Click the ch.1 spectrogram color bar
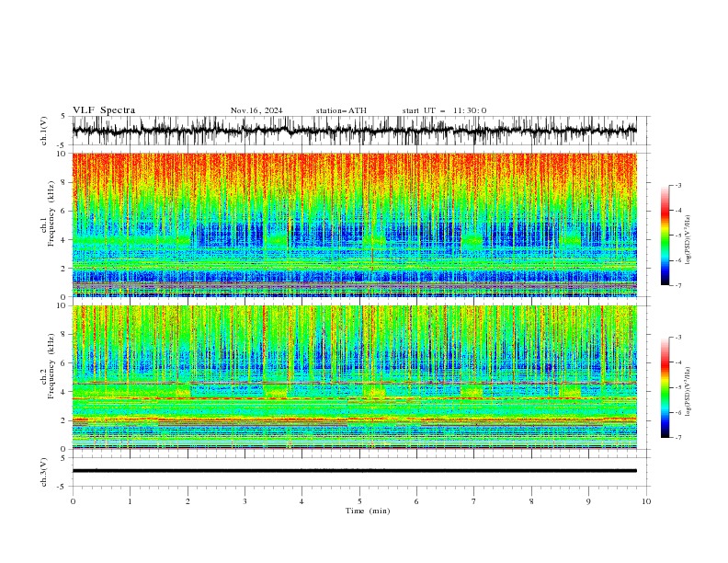 coord(665,236)
